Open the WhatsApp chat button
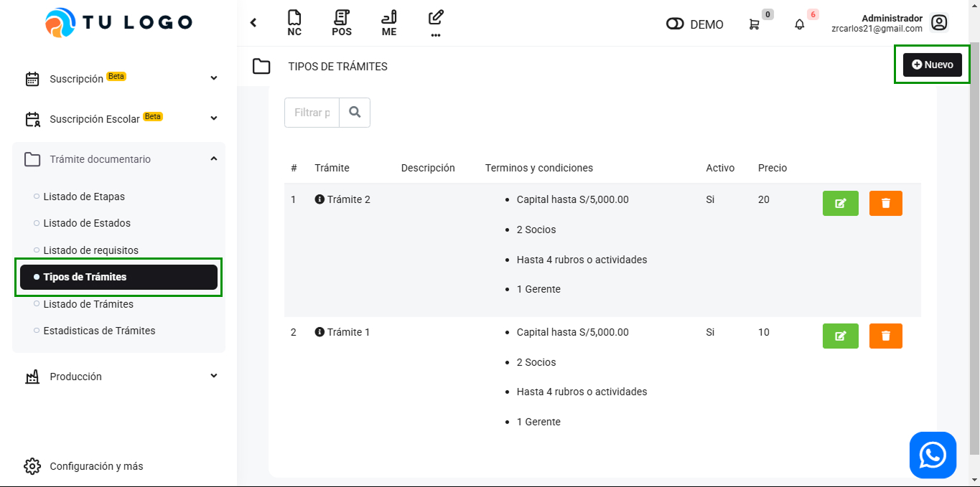Screen dimensions: 980x487 click(x=933, y=455)
